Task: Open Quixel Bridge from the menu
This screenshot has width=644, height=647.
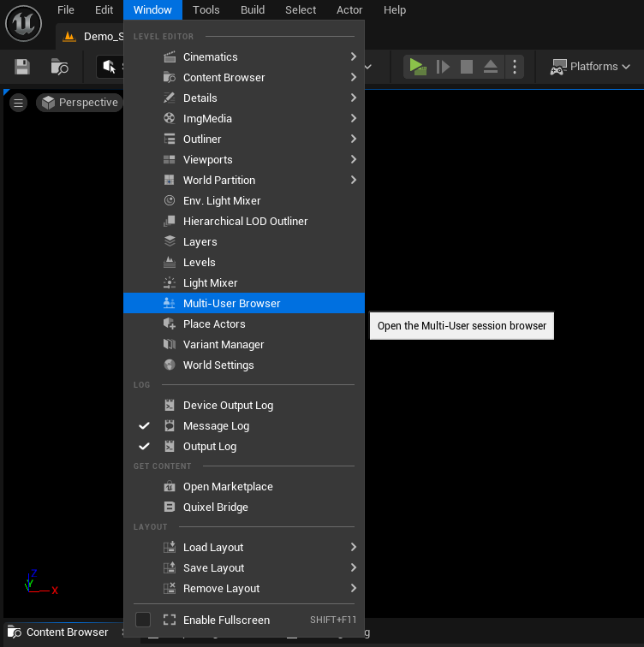Action: click(x=215, y=508)
